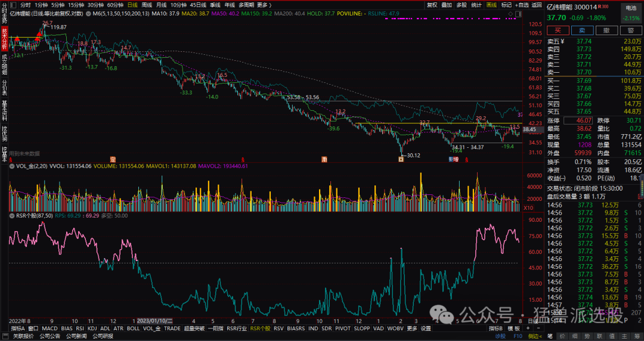This screenshot has width=644, height=341.
Task: Collapse side panel via 侧边<
Action: pyautogui.click(x=535, y=336)
